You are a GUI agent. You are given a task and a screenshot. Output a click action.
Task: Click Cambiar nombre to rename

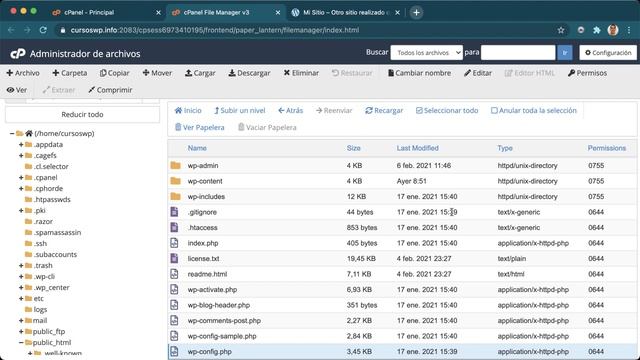(419, 73)
